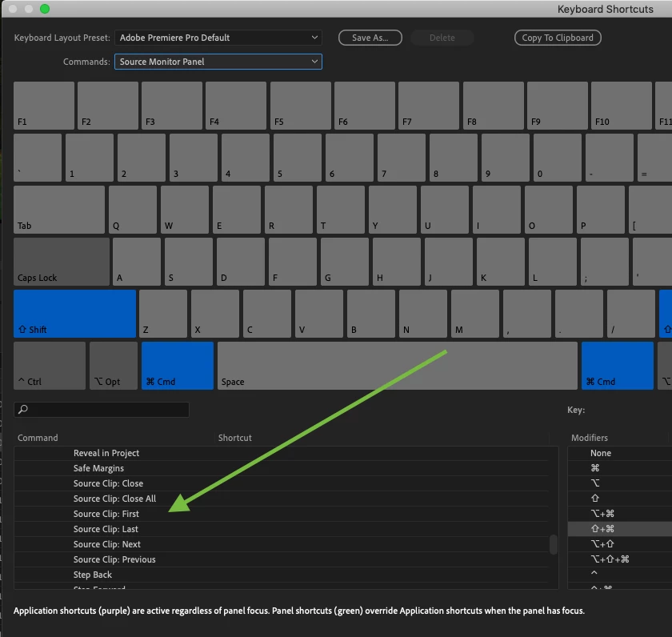The height and width of the screenshot is (637, 672).
Task: Click the green zoom window button
Action: click(45, 9)
